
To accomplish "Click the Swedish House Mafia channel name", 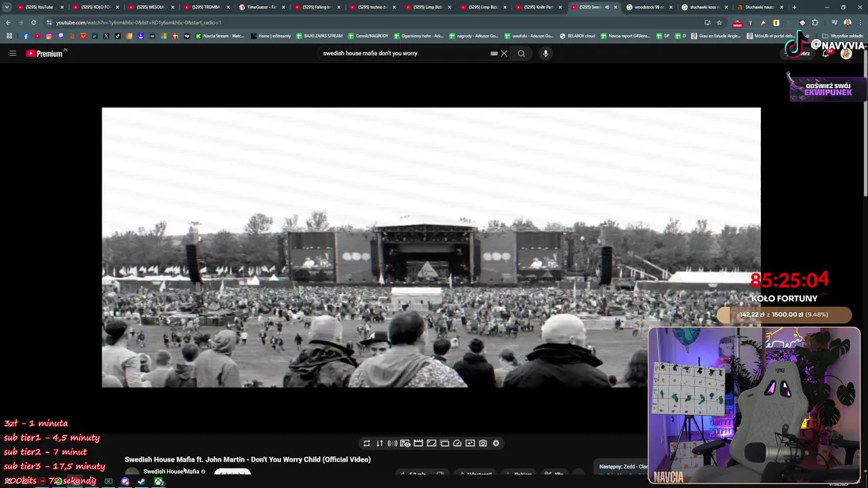I will click(171, 472).
